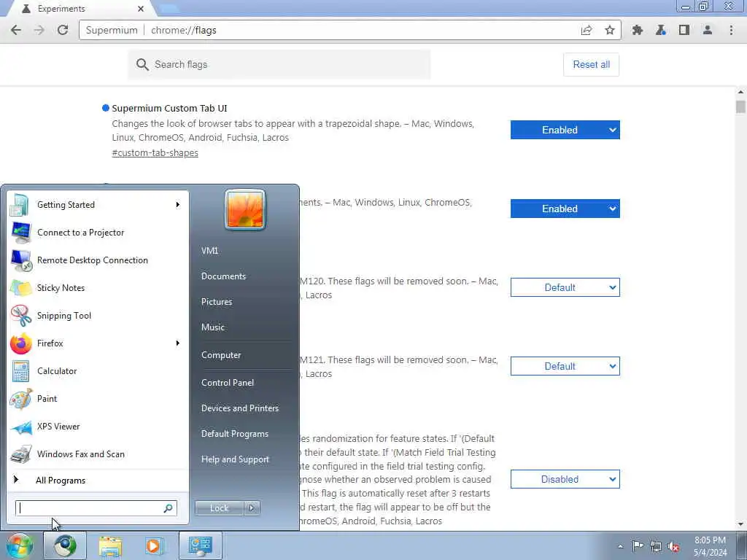Click the chrome://flags address bar
The width and height of the screenshot is (747, 560).
point(350,30)
